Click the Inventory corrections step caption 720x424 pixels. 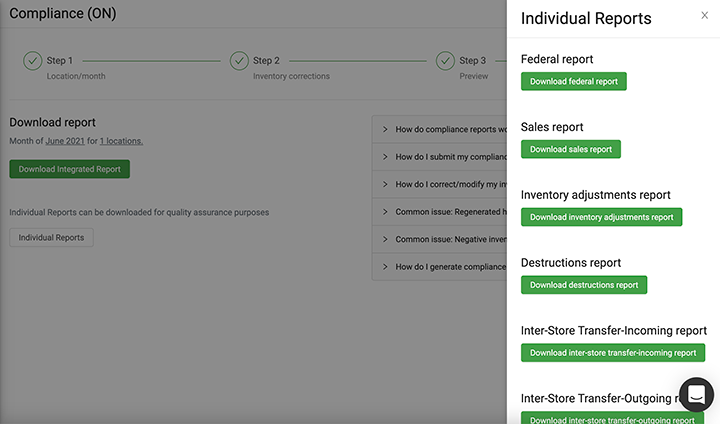pyautogui.click(x=291, y=76)
